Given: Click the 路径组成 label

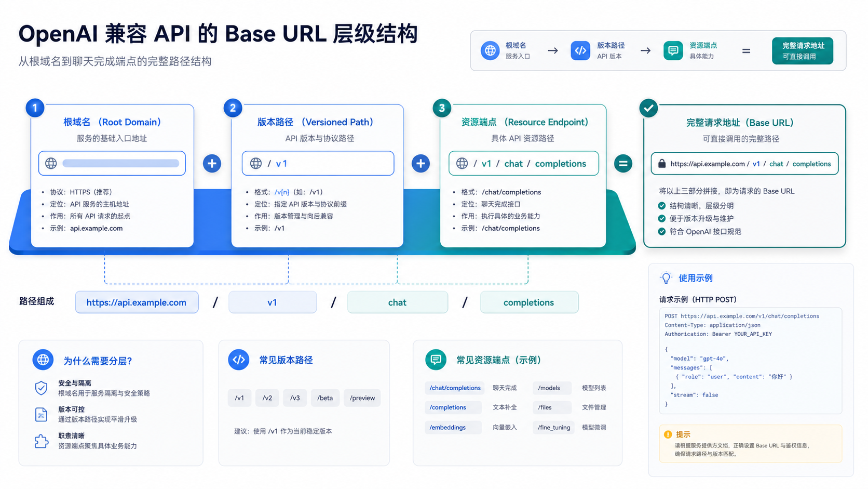Looking at the screenshot, I should 36,301.
